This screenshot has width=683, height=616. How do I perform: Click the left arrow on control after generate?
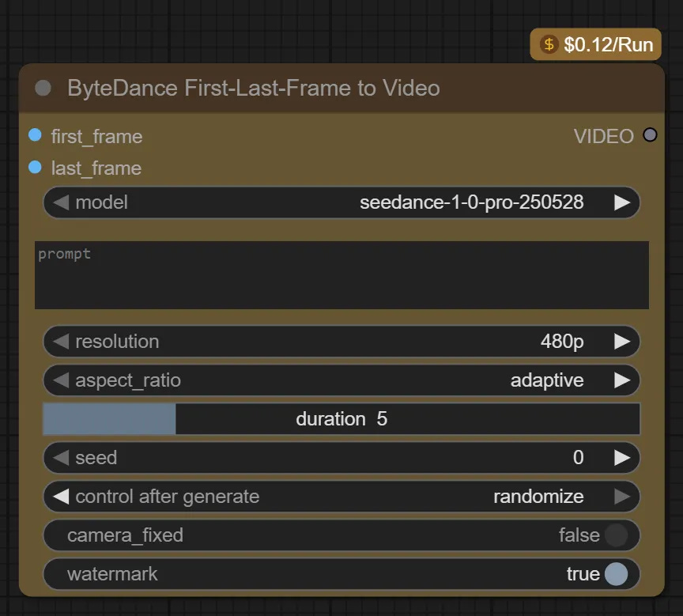click(61, 497)
